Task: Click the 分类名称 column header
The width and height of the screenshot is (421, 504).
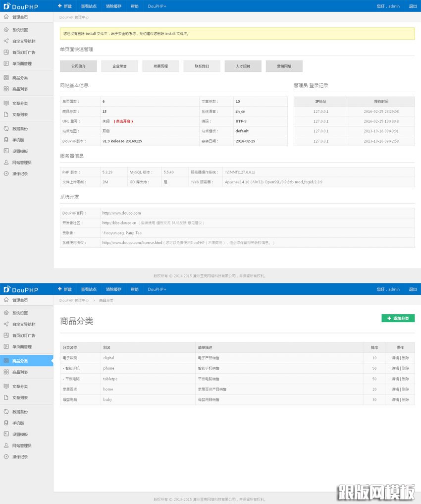Action: click(70, 347)
